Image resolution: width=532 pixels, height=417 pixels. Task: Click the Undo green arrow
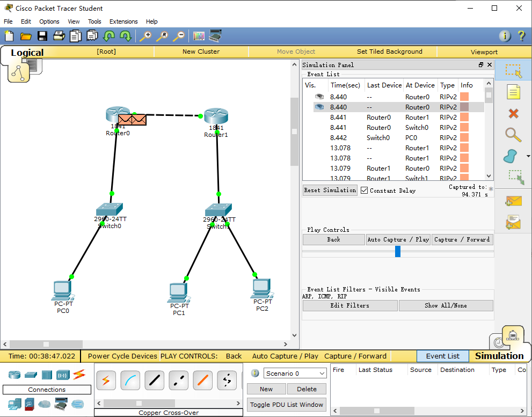[109, 36]
